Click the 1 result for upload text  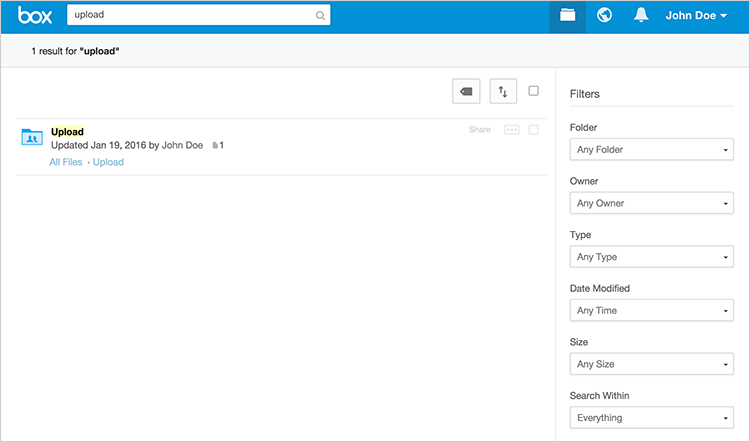pos(76,51)
